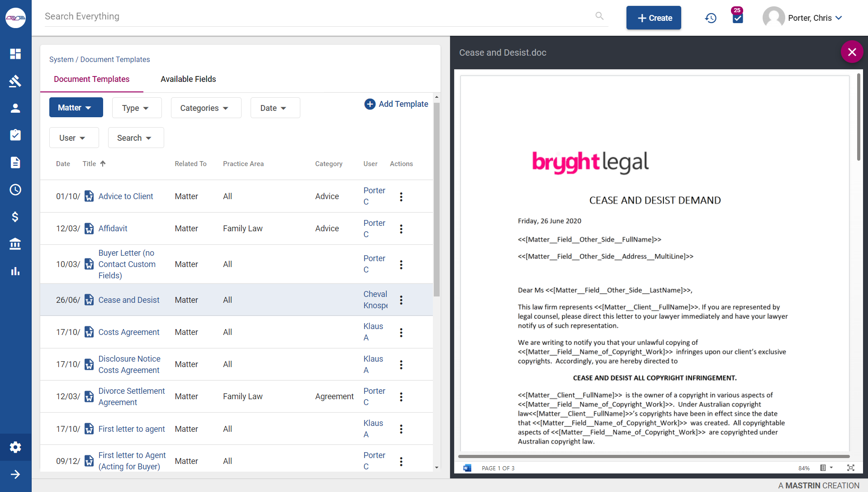The width and height of the screenshot is (868, 492).
Task: Open the Matter filter dropdown
Action: point(76,107)
